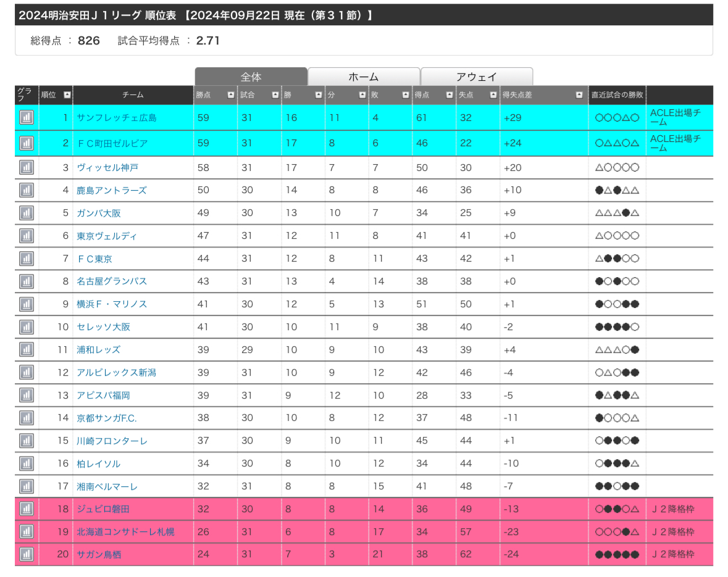The image size is (728, 577).
Task: Open graph icon for サガン鳥栖 row
Action: point(26,554)
